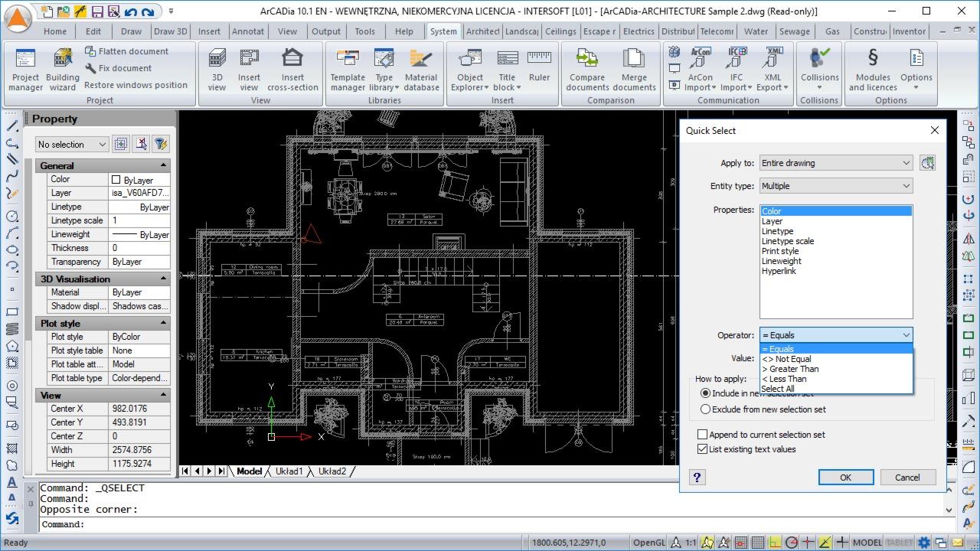Expand the Entity type dropdown
Image resolution: width=980 pixels, height=551 pixels.
(835, 186)
